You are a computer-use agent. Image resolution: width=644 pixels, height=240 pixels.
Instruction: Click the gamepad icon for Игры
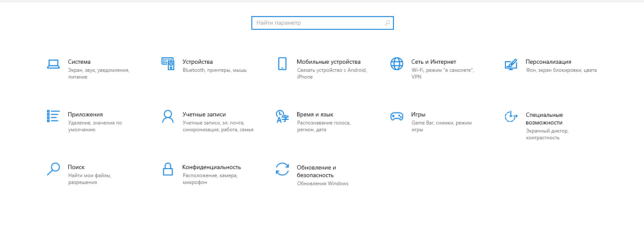point(397,116)
